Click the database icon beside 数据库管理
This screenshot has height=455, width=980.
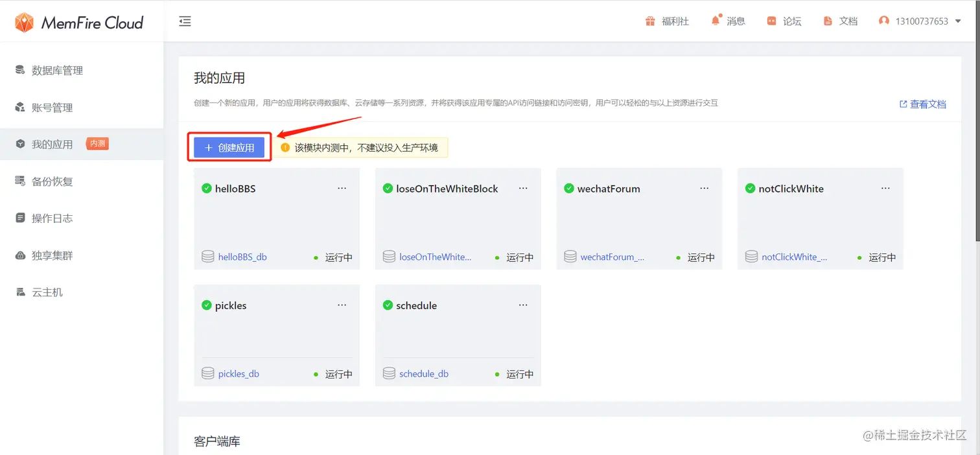pyautogui.click(x=20, y=70)
